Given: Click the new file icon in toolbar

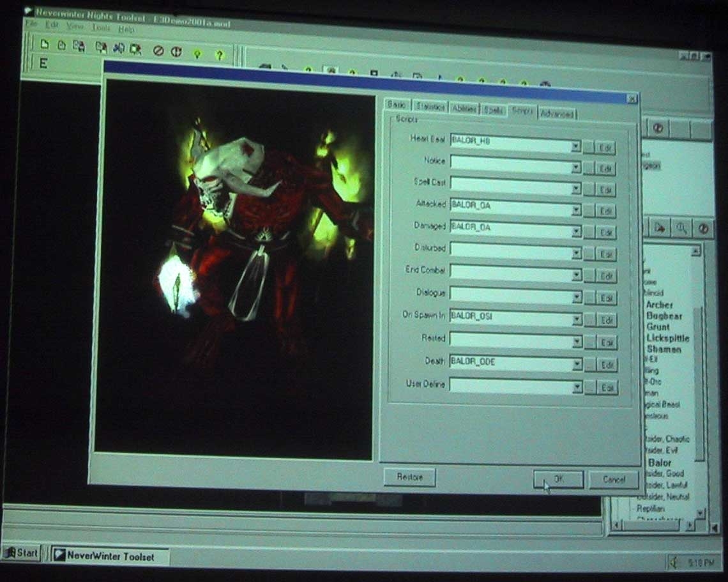Looking at the screenshot, I should pyautogui.click(x=44, y=45).
